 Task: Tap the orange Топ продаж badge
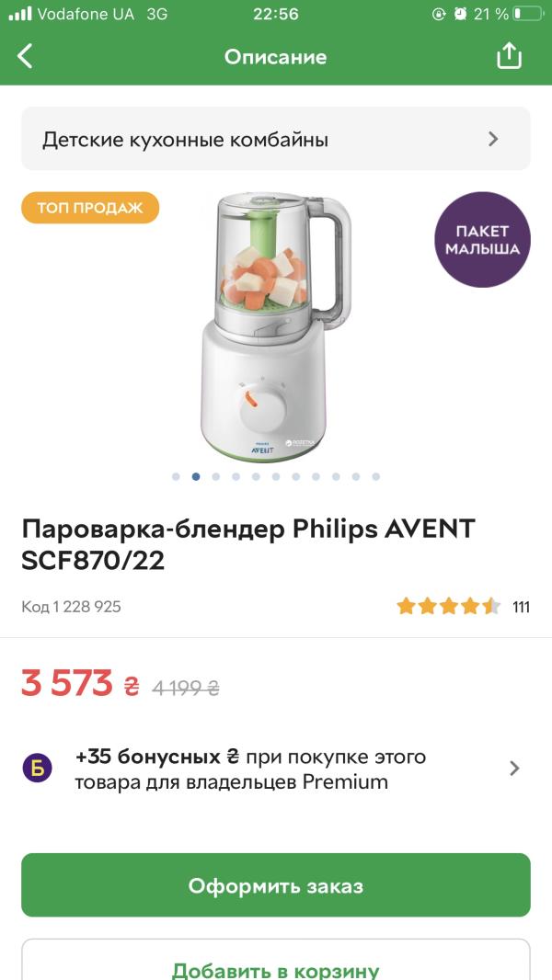click(x=90, y=208)
